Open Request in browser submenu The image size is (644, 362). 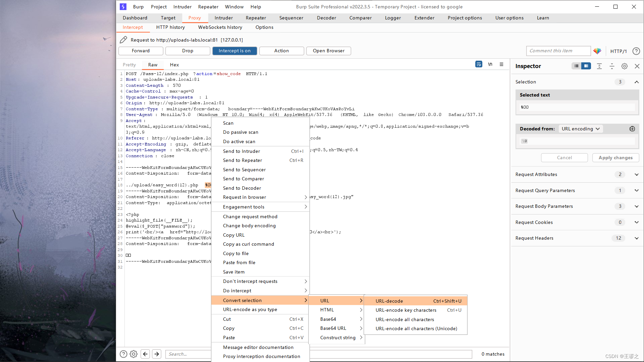260,197
